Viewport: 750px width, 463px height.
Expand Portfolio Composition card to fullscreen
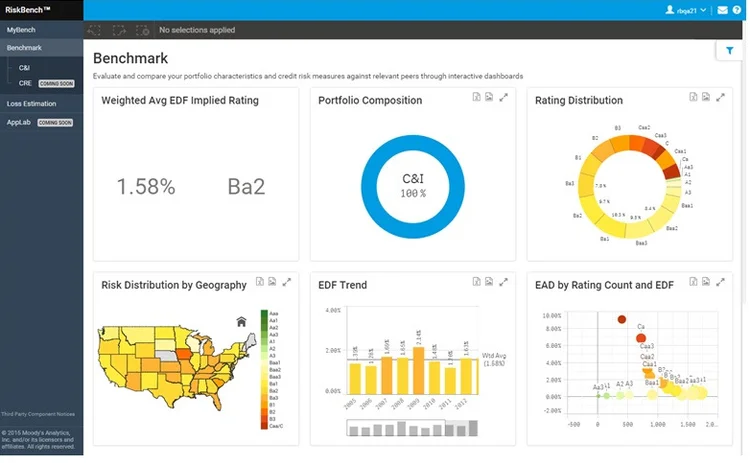tap(504, 97)
